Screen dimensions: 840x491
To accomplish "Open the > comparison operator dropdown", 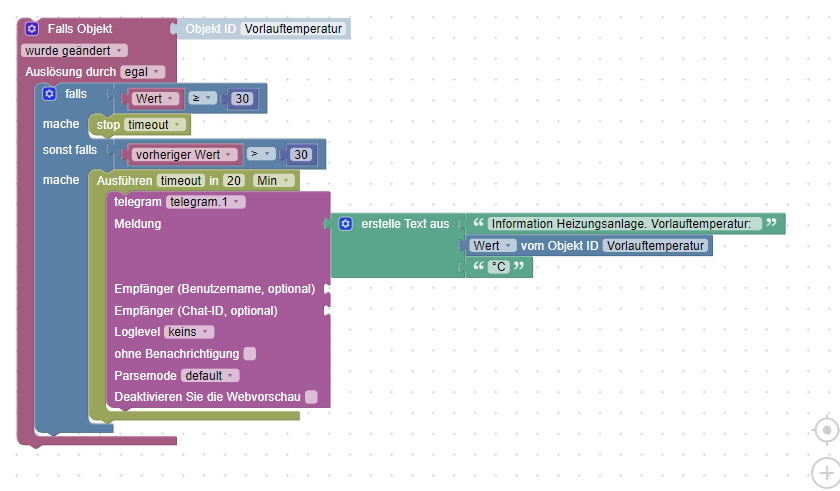I will point(261,154).
